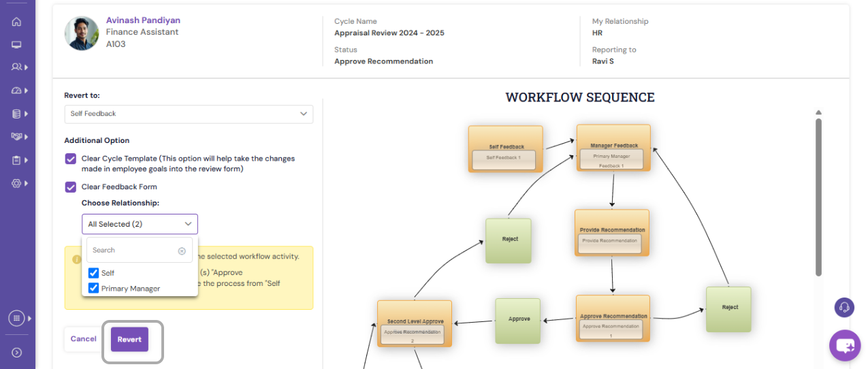Open the monitor dashboard sidebar icon
Image resolution: width=868 pixels, height=369 pixels.
[x=16, y=45]
